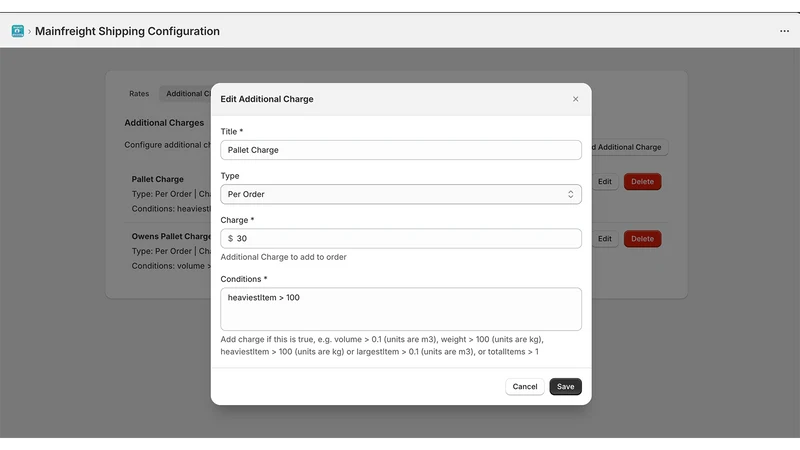Click the 'Edit Additional Charge' dialog title
800x450 pixels.
click(267, 99)
